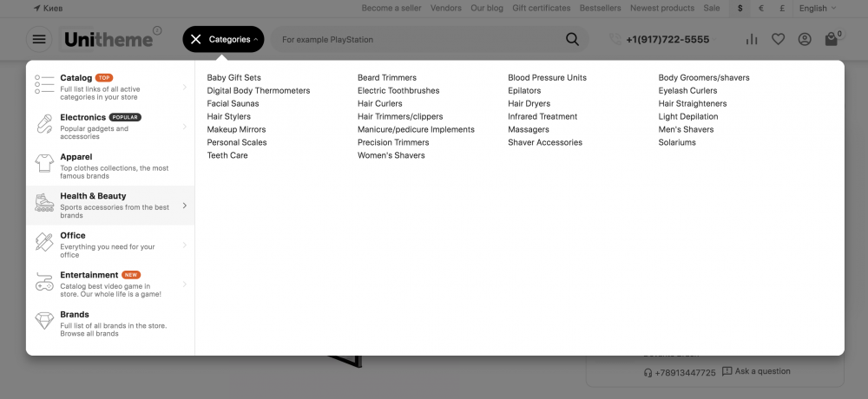868x399 pixels.
Task: Open the product comparison chart icon
Action: point(752,39)
